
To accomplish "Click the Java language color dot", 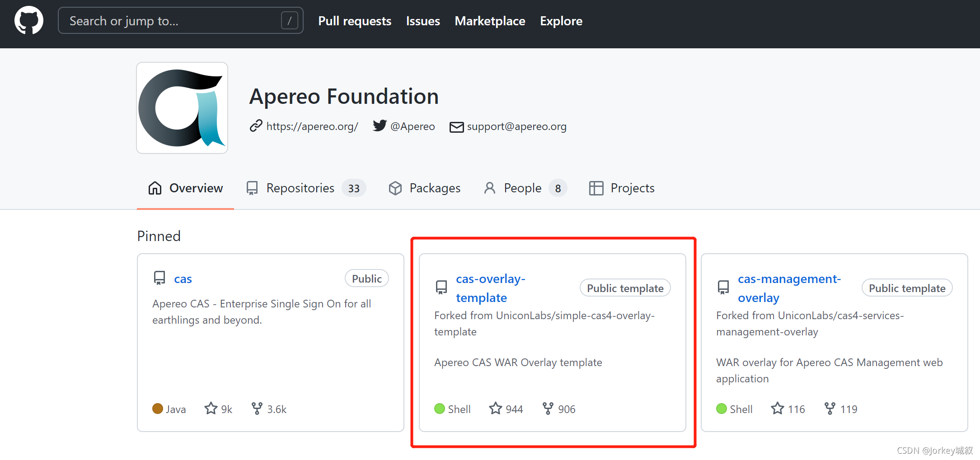I will pyautogui.click(x=158, y=409).
